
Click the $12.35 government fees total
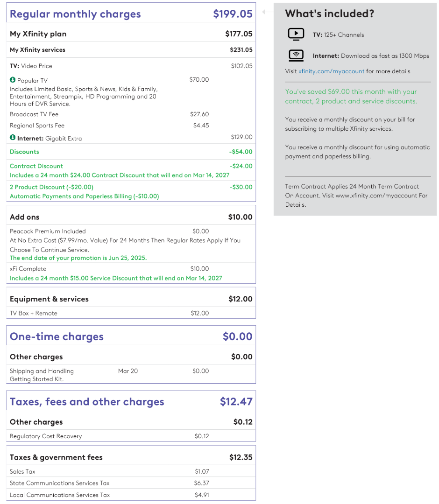point(241,457)
